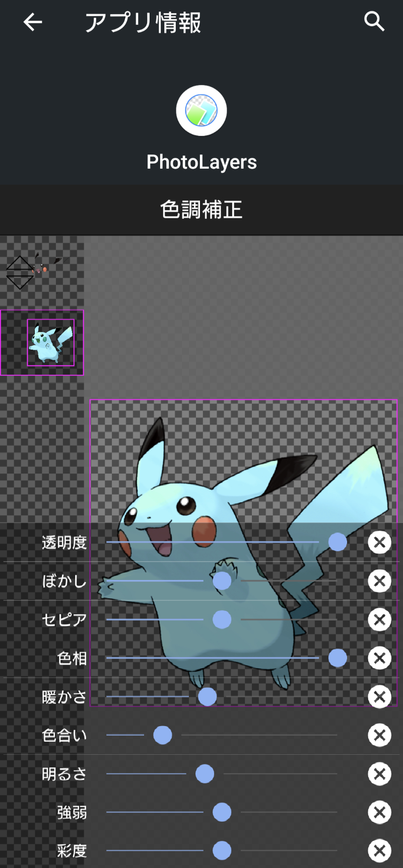Reset the 明るさ adjustment with X
This screenshot has width=403, height=868.
tap(379, 774)
